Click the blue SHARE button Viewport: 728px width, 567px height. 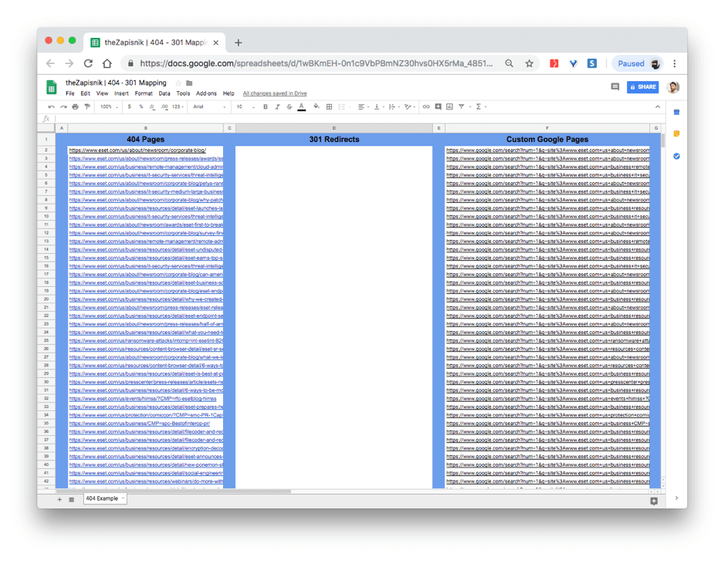point(642,86)
